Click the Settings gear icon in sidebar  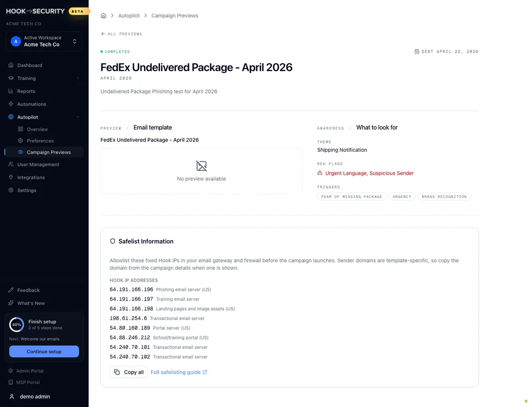click(11, 190)
